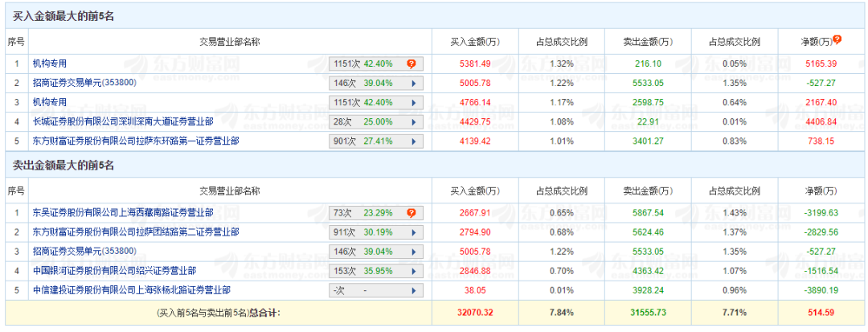Open 长城证券深圳深南大道证券营业部 link
Image resolution: width=868 pixels, height=332 pixels.
[123, 121]
